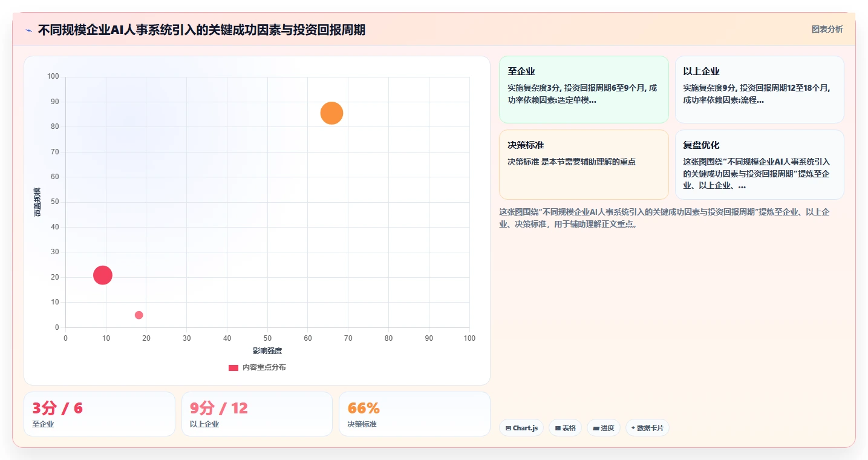Screen dimensions: 868x460
Task: Click the icon on the 进度 chip
Action: pos(596,428)
